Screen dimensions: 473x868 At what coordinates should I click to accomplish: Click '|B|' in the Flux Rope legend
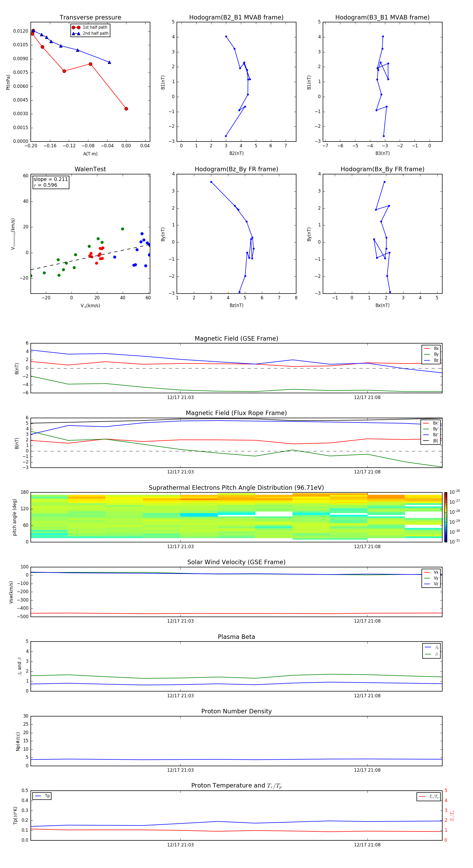click(431, 441)
